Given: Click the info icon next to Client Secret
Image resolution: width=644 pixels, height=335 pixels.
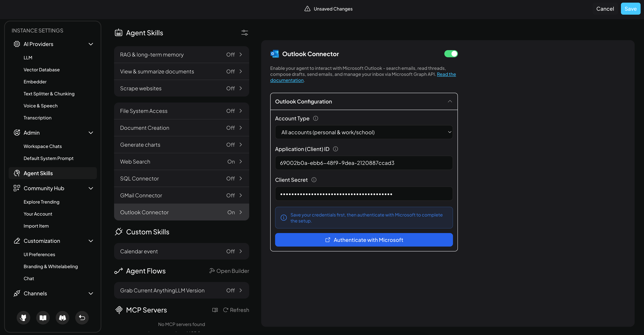Looking at the screenshot, I should [314, 179].
